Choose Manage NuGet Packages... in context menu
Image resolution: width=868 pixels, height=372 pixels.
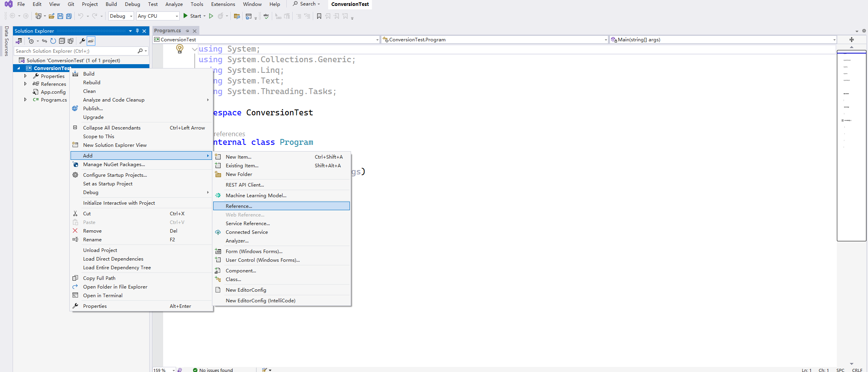pyautogui.click(x=114, y=165)
